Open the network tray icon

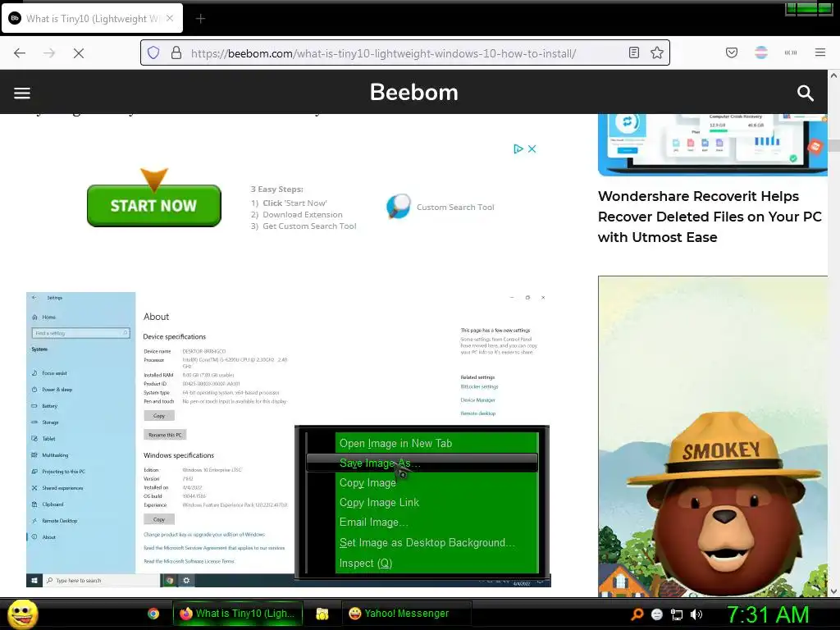click(x=677, y=614)
